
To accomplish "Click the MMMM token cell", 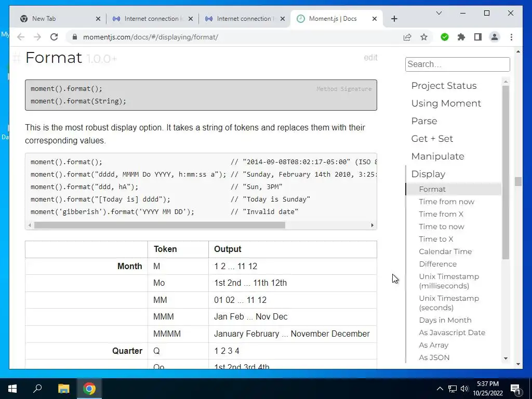I will point(178,334).
